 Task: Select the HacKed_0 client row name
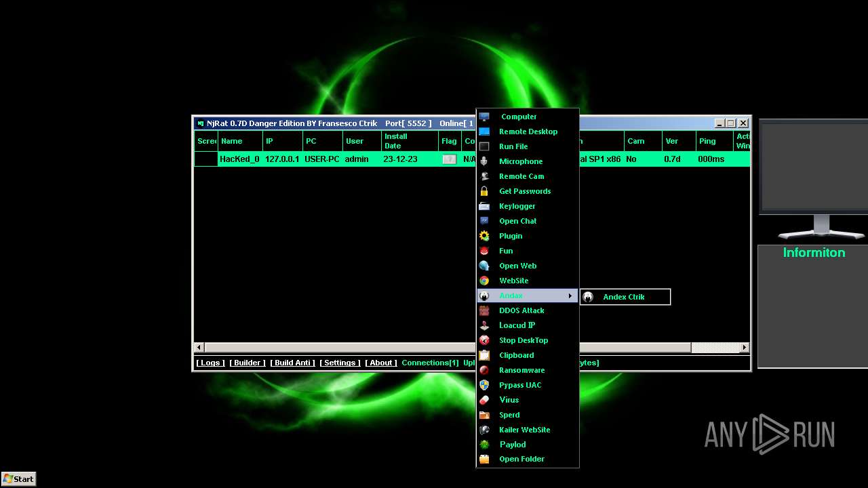[239, 159]
